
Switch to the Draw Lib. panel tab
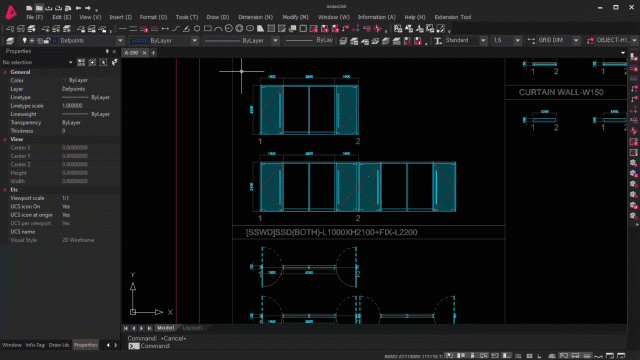[x=59, y=345]
